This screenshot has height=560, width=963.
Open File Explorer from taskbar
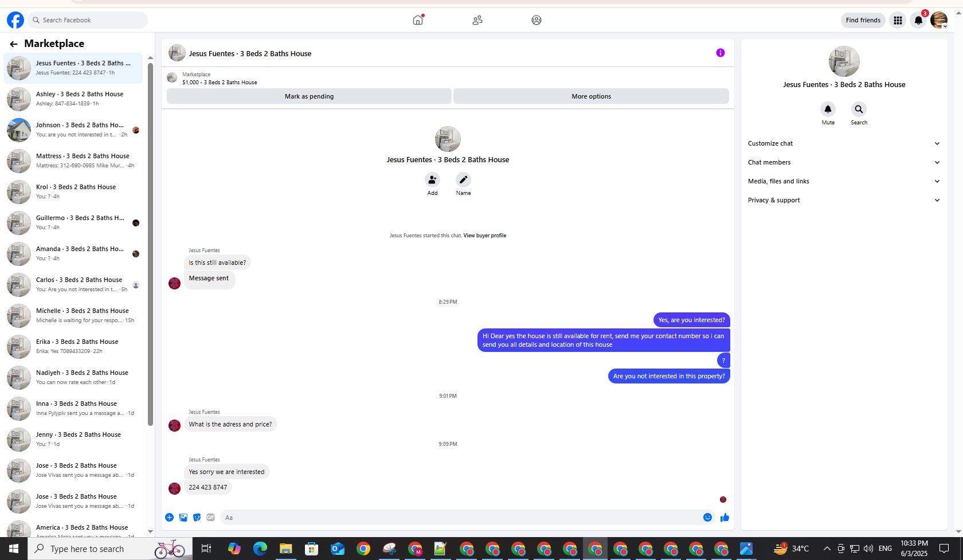286,549
